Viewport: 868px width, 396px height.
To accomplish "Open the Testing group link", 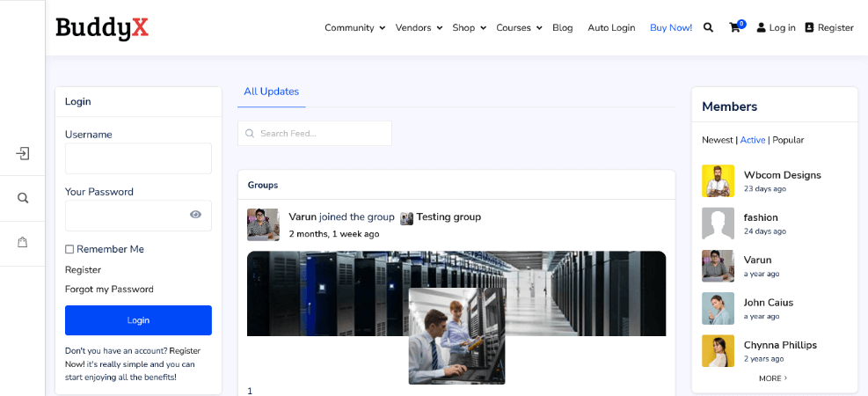I will tap(449, 217).
